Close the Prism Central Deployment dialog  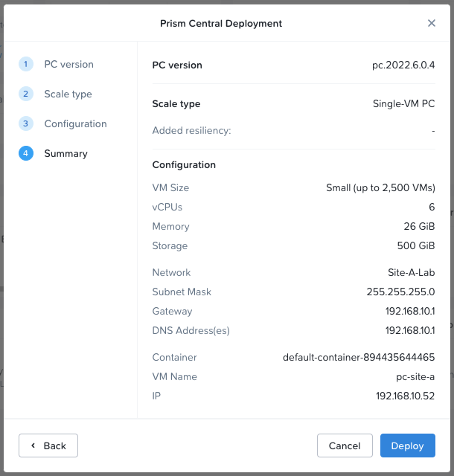(432, 23)
